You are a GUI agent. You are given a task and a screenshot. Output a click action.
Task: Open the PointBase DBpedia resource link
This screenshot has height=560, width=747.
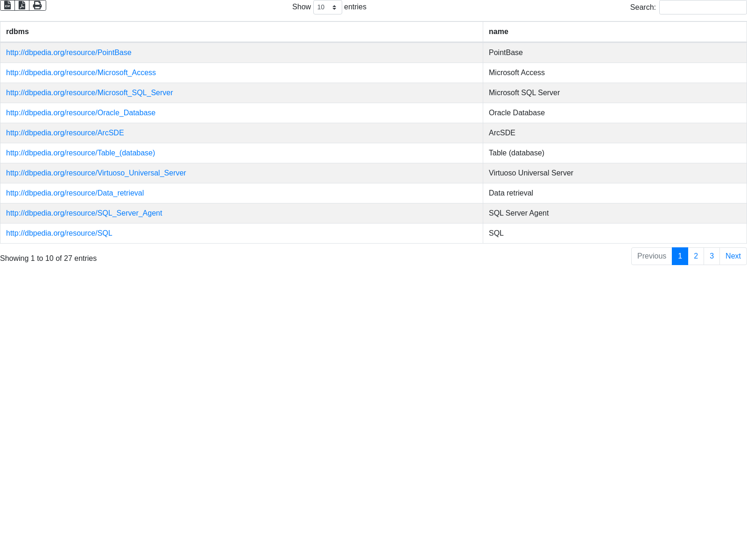pos(69,53)
